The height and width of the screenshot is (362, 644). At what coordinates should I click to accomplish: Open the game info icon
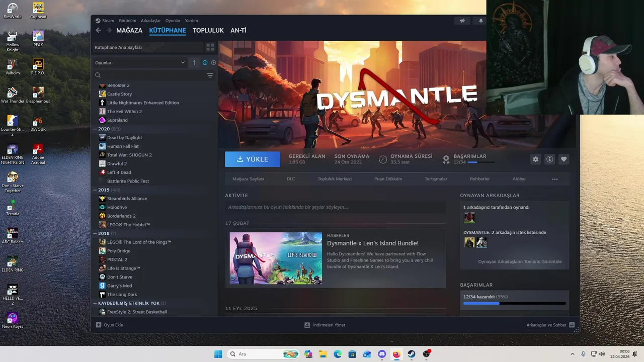(549, 159)
